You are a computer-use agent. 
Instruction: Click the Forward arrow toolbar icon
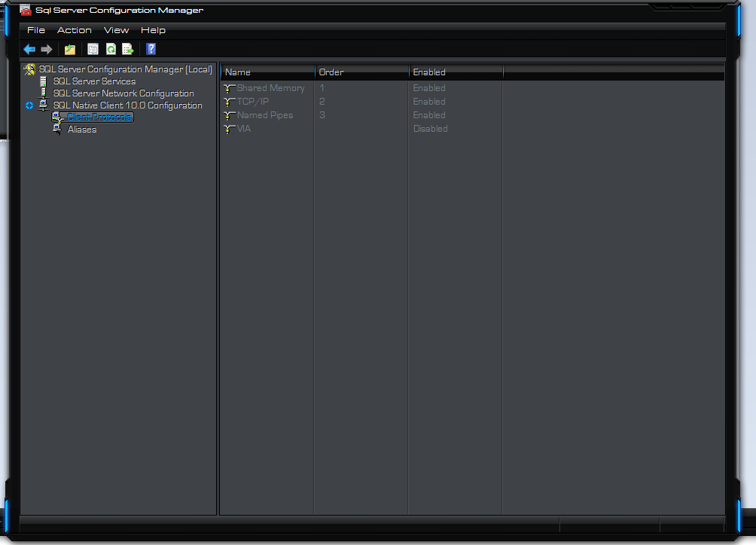(47, 50)
